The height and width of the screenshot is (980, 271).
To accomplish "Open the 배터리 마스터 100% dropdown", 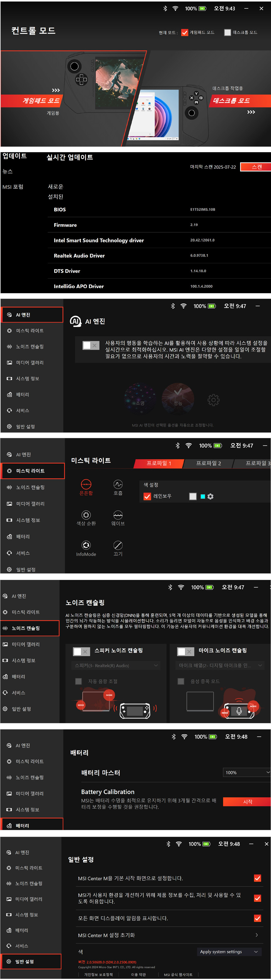I will point(247,772).
